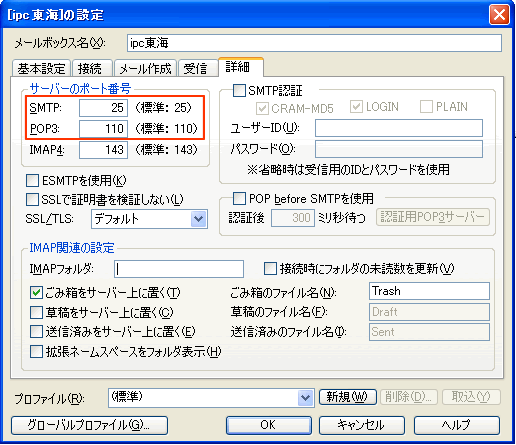The height and width of the screenshot is (445, 516).
Task: Select the メール作成 tab
Action: [145, 69]
